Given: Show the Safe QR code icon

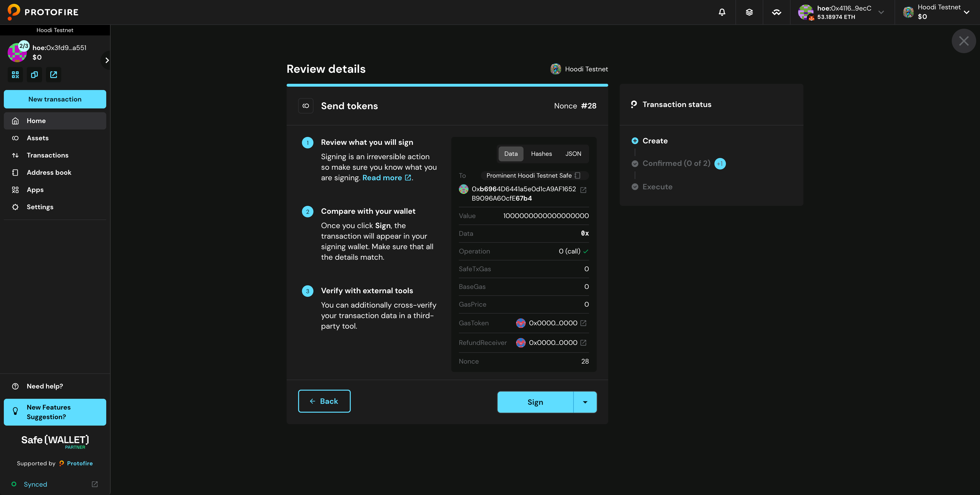Looking at the screenshot, I should click(15, 75).
